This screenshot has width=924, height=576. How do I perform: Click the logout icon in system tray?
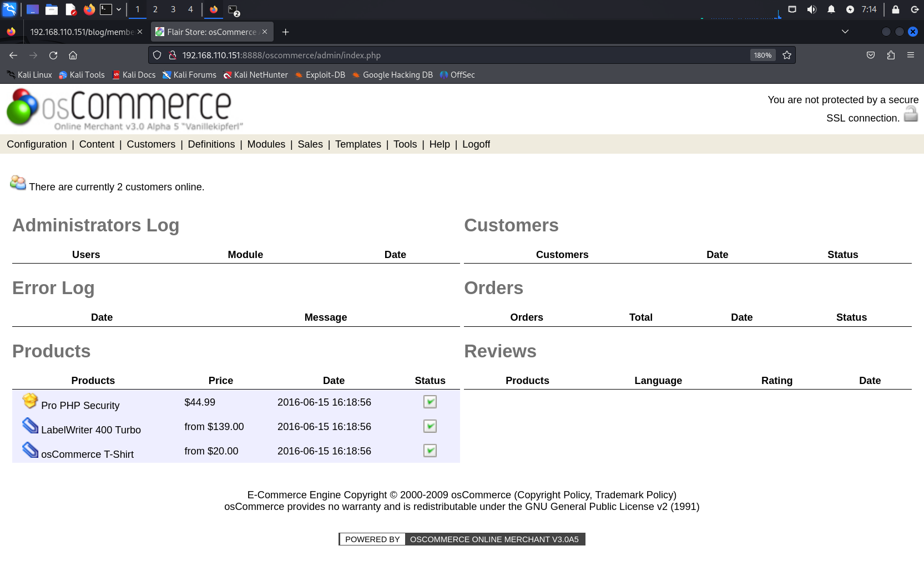coord(915,9)
